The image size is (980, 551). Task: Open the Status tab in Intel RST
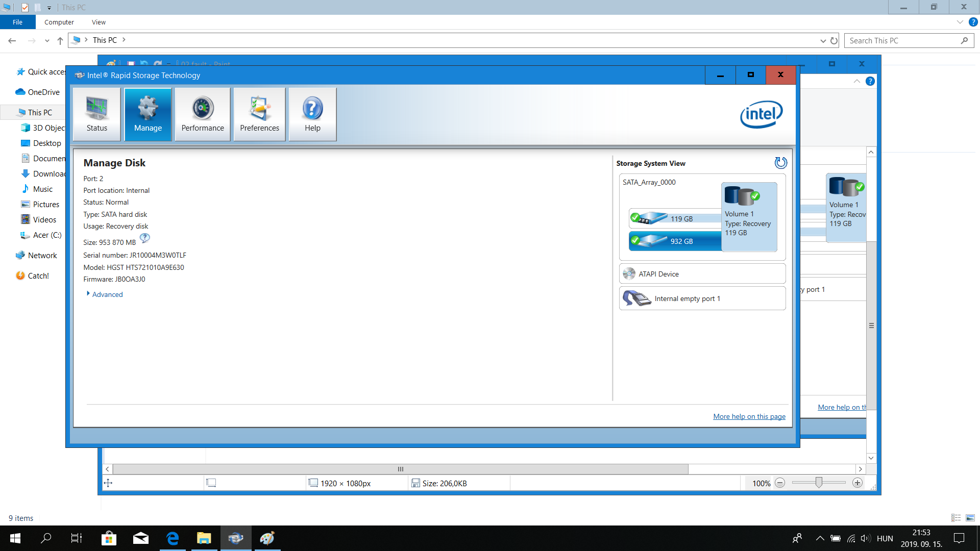(97, 114)
